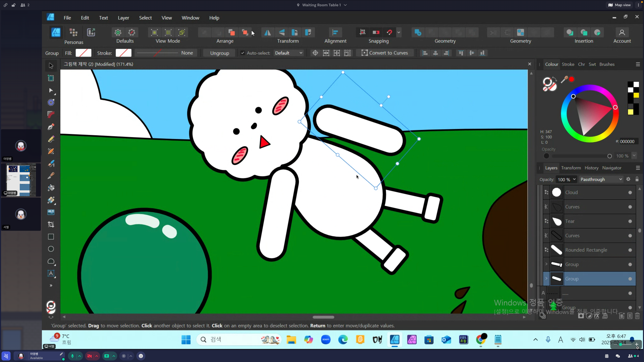Toggle visibility of Rounded Rectangle layer
644x362 pixels.
click(x=630, y=250)
